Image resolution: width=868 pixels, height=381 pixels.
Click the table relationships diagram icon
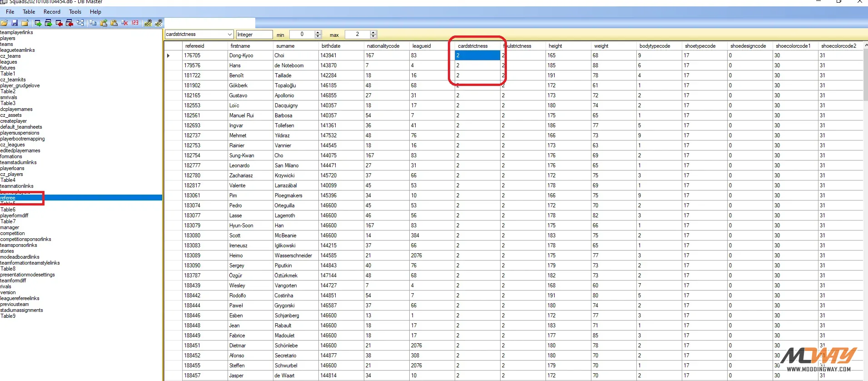tap(80, 23)
